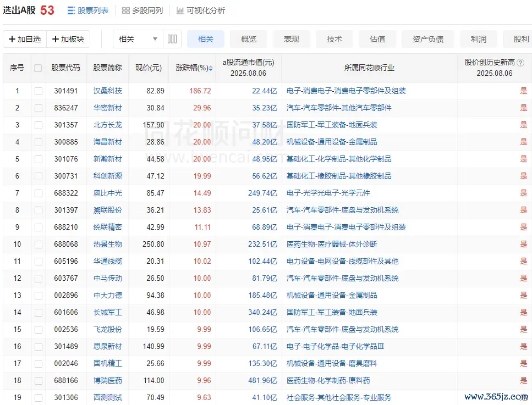Image resolution: width=532 pixels, height=405 pixels.
Task: Select the 概览 category tab
Action: tap(249, 39)
